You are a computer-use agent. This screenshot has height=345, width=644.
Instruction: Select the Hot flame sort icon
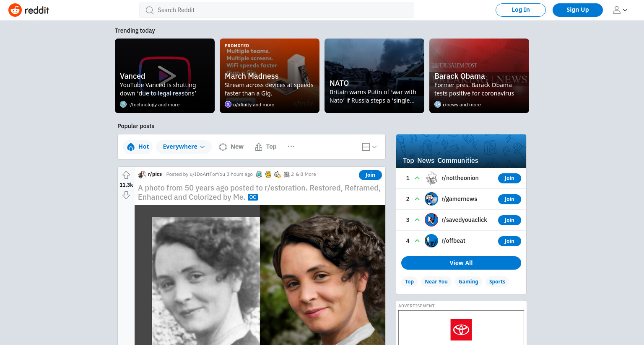coord(131,147)
